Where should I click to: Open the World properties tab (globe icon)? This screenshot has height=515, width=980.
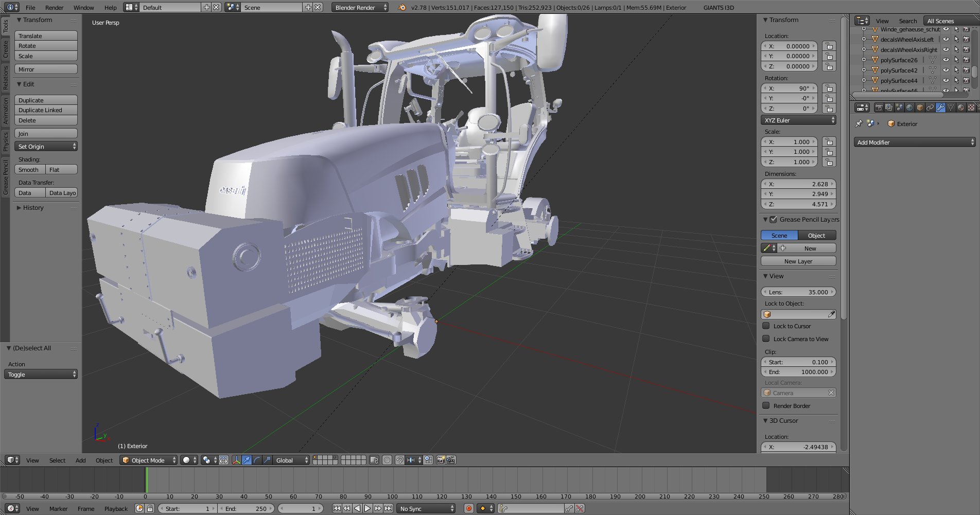click(x=909, y=108)
